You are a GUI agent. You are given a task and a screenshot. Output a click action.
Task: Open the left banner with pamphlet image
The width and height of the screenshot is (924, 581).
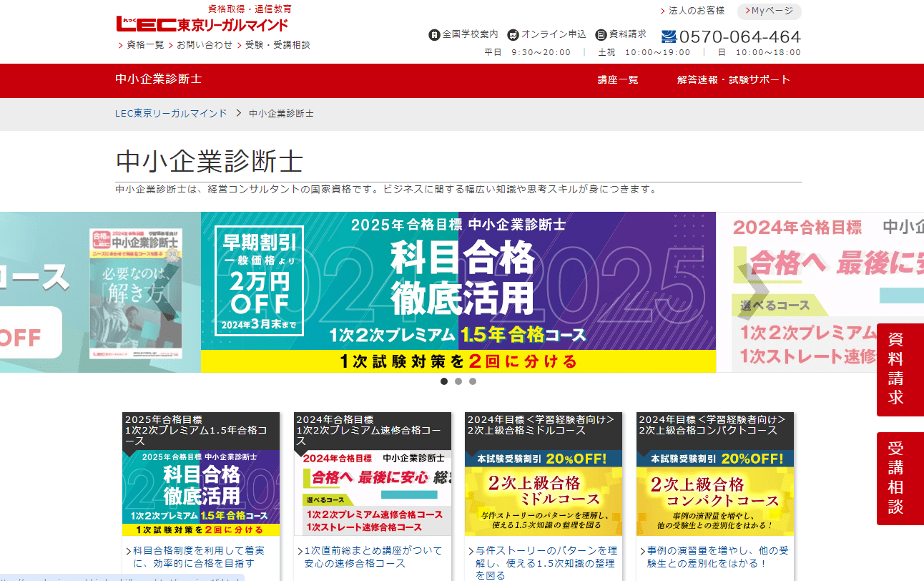(100, 292)
